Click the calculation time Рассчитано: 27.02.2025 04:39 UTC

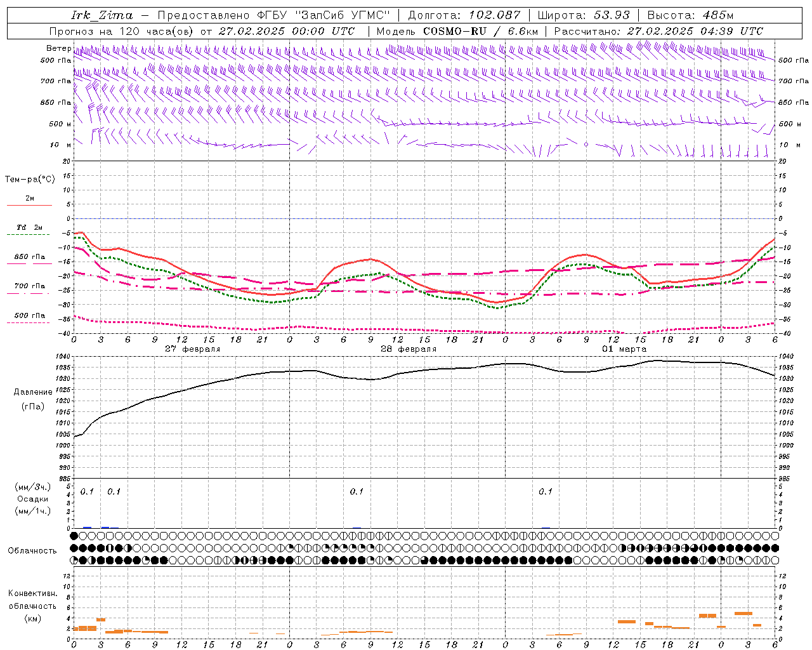click(x=658, y=31)
